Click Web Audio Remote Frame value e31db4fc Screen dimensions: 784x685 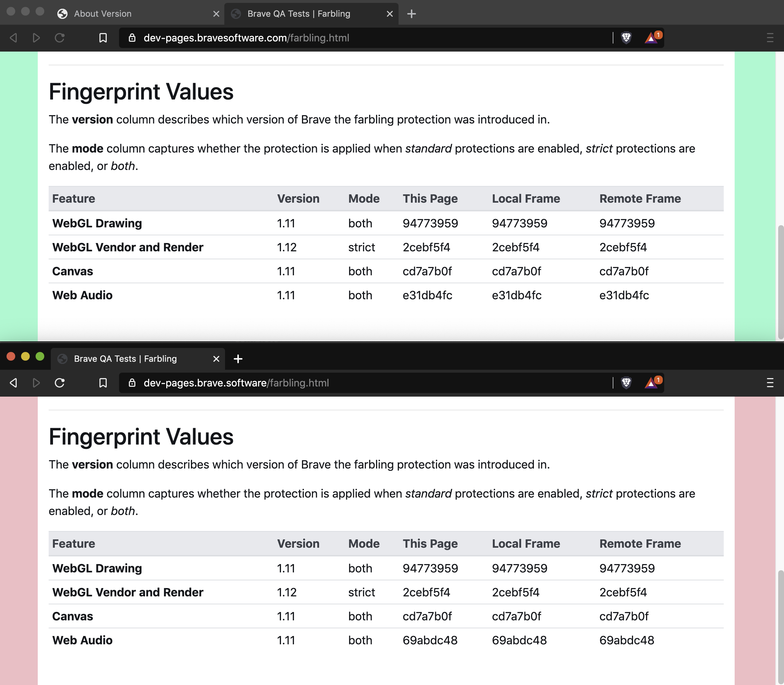point(624,295)
